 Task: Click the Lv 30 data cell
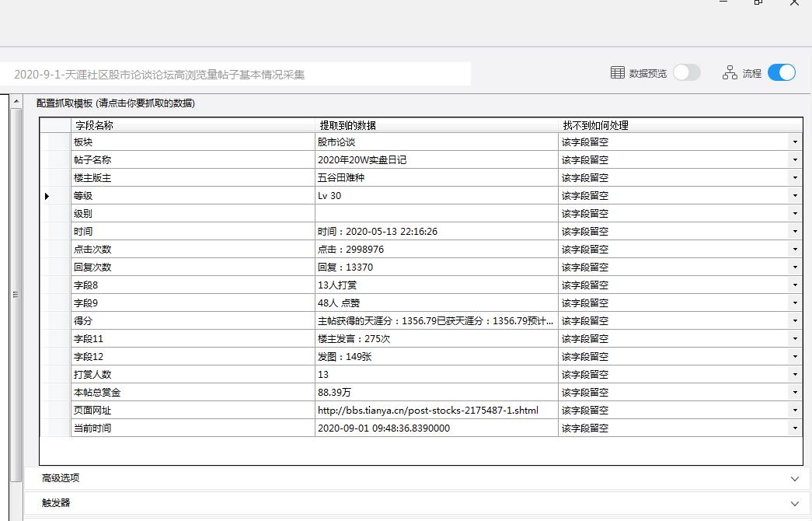tap(437, 195)
